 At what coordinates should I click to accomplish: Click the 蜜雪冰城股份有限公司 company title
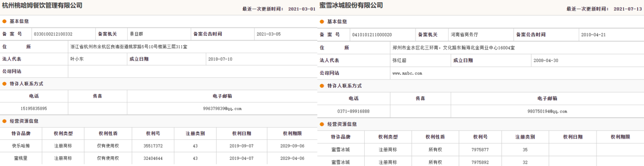click(x=351, y=5)
